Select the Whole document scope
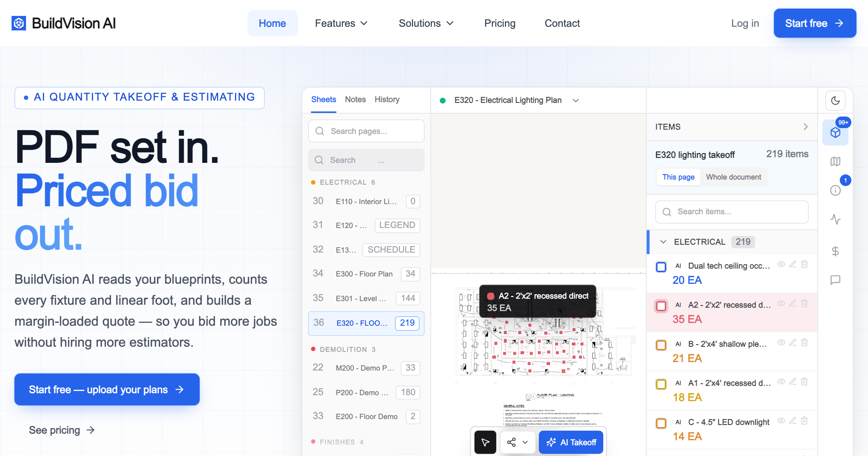This screenshot has height=456, width=868. (x=733, y=177)
